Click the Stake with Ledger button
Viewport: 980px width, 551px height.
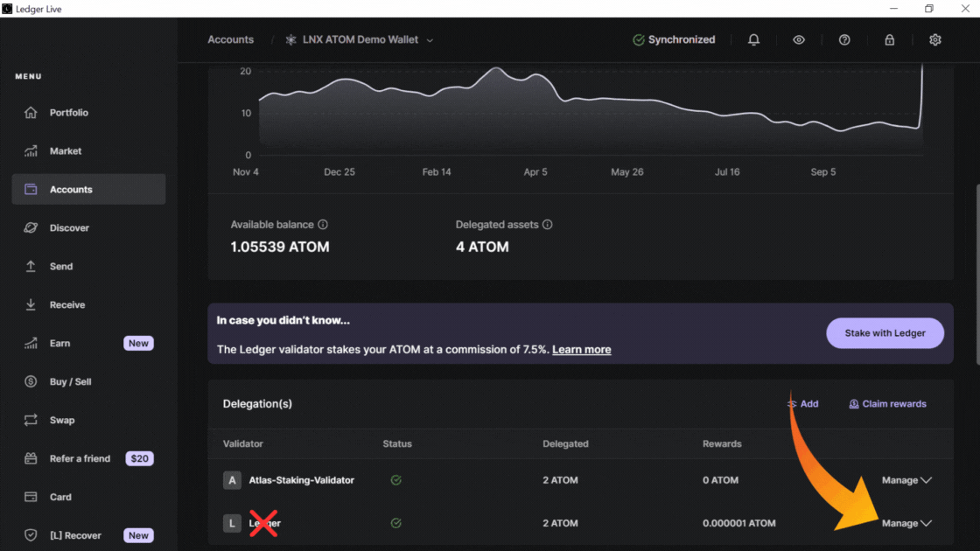click(885, 333)
